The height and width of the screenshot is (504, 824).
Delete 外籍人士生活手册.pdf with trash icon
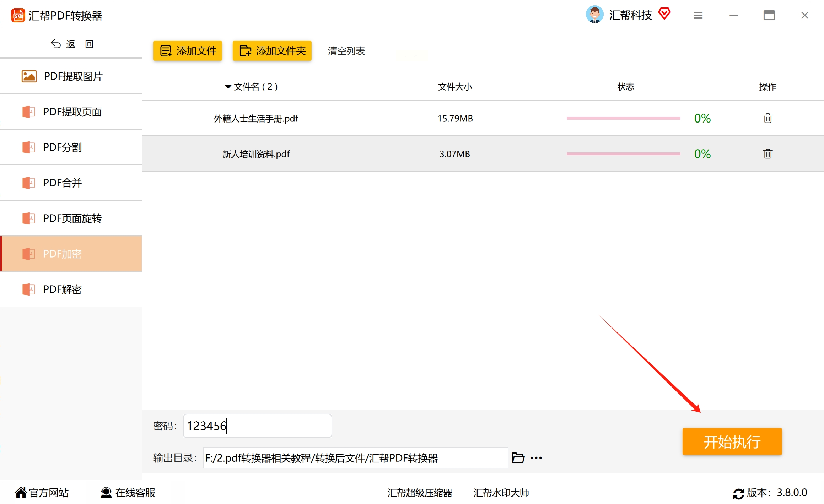tap(768, 118)
